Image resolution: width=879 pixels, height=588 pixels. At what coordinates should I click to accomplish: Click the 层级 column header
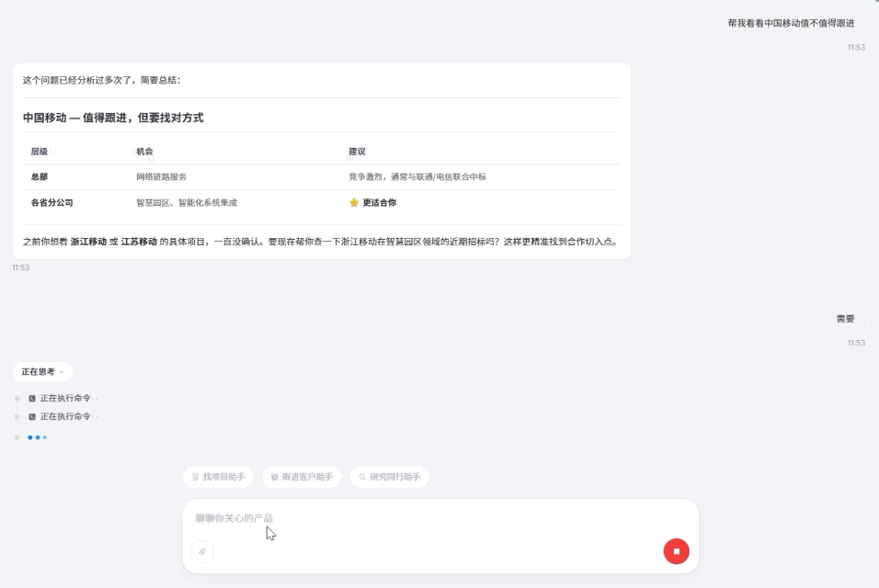(x=40, y=152)
